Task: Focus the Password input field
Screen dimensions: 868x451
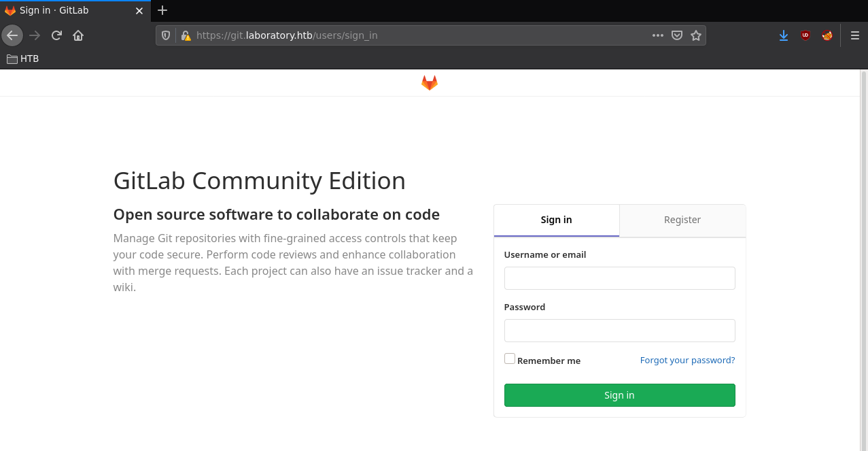Action: pos(620,331)
